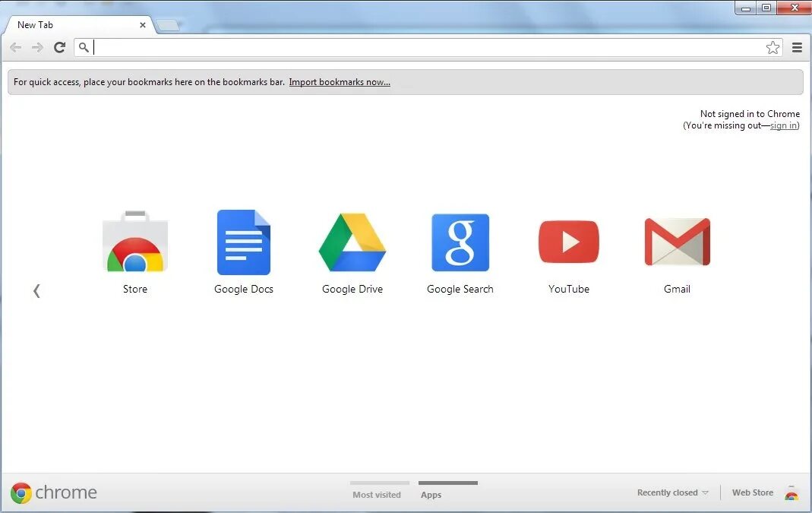Screen dimensions: 812x513
Task: Click the Web Store icon in bottom corner
Action: point(791,492)
